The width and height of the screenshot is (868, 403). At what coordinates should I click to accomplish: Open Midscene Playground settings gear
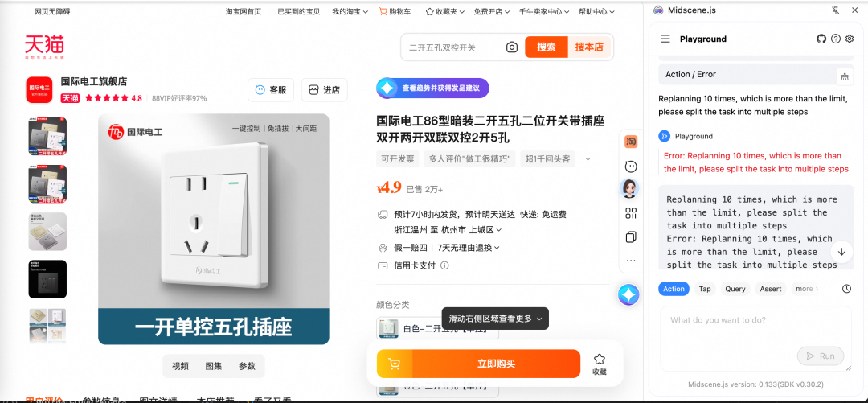(x=850, y=39)
